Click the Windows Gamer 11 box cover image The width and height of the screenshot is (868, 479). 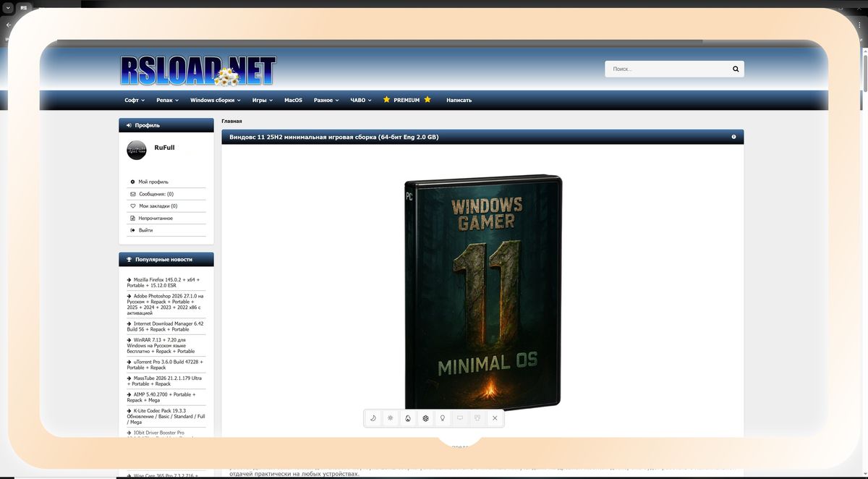tap(482, 293)
